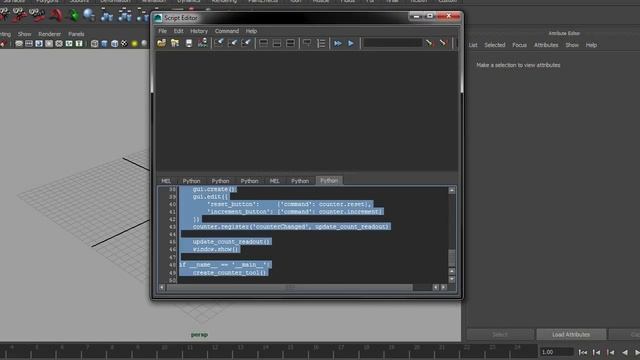
Task: Click the Execute All double-arrow icon
Action: point(338,43)
